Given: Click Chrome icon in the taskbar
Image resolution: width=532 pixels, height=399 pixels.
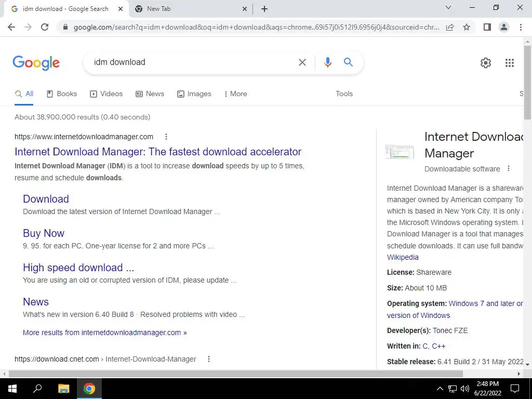Looking at the screenshot, I should click(89, 389).
